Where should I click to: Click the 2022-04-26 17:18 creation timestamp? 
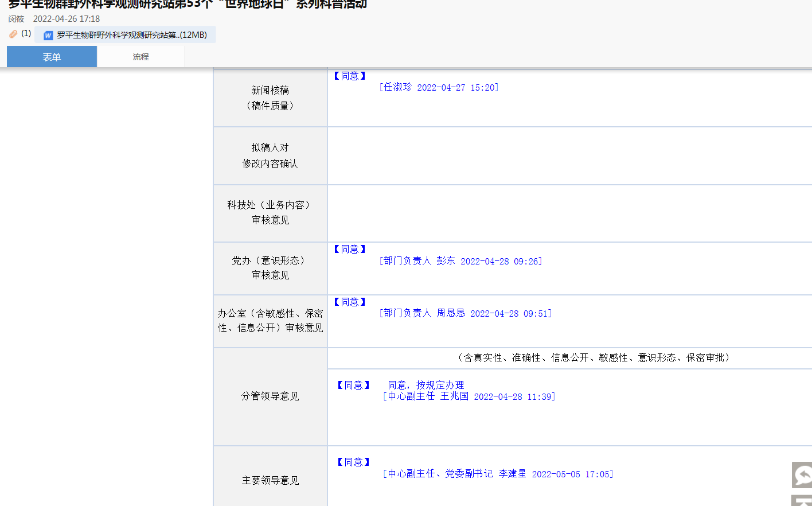click(x=67, y=19)
